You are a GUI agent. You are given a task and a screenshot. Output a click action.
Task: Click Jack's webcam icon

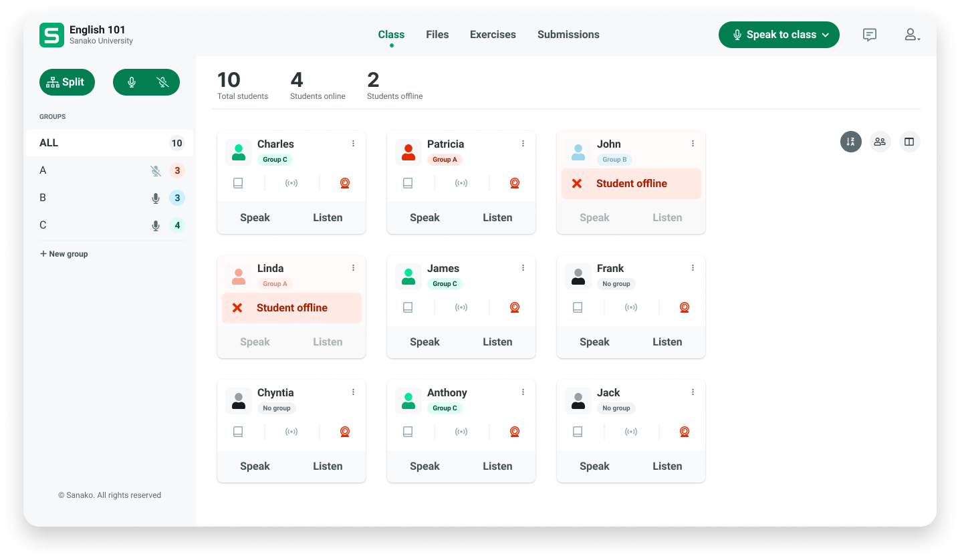685,432
